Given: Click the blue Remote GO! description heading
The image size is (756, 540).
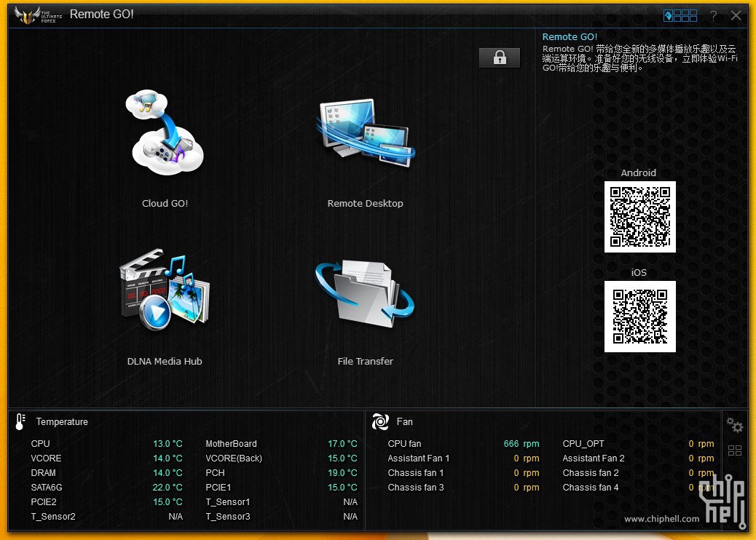Looking at the screenshot, I should [x=570, y=36].
